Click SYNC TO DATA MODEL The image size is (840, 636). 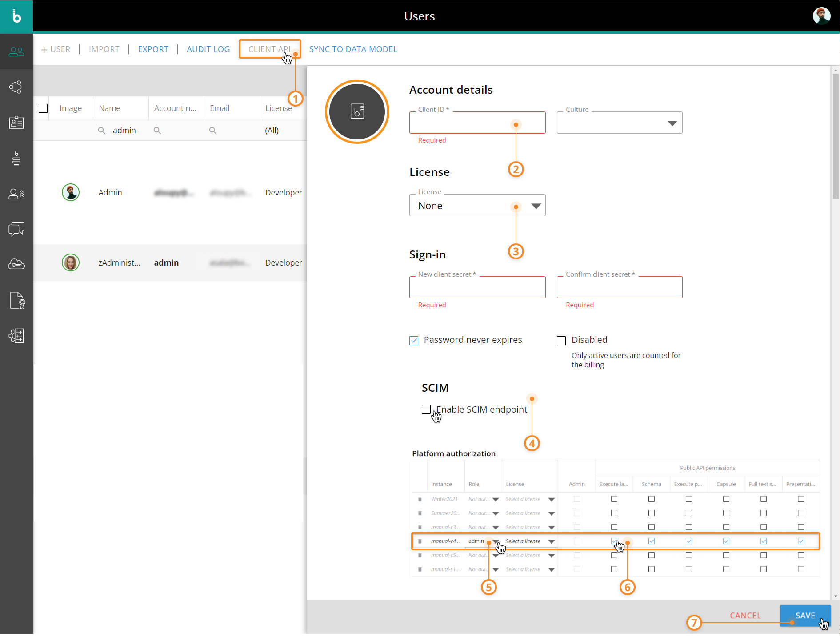click(353, 49)
